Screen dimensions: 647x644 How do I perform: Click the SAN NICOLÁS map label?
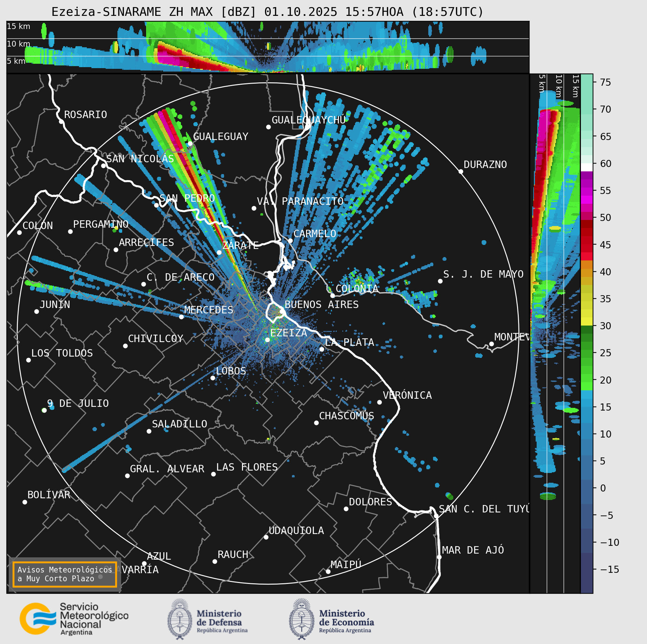tap(140, 159)
